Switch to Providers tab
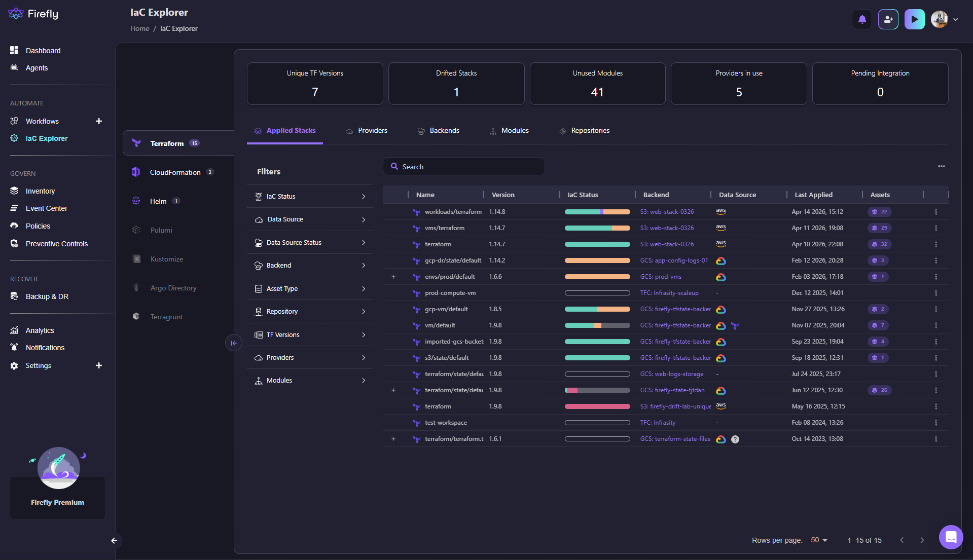 tap(366, 131)
